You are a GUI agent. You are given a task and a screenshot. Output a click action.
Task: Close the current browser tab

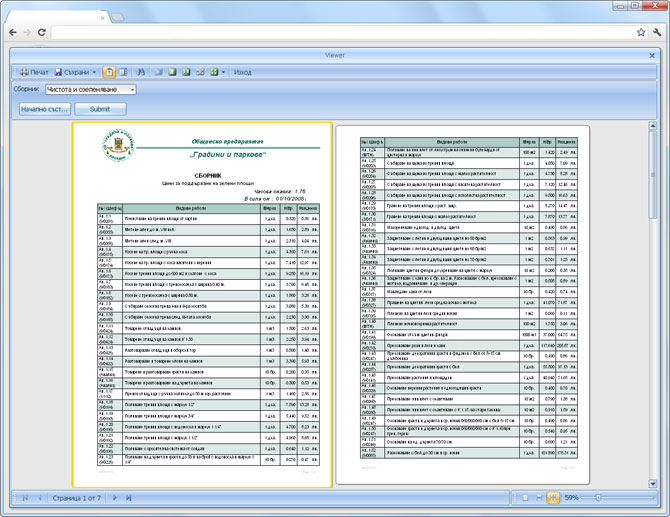coord(103,18)
